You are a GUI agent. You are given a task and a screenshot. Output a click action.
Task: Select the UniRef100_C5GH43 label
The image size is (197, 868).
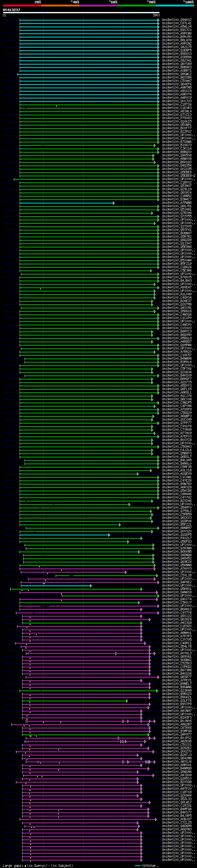coord(177,446)
